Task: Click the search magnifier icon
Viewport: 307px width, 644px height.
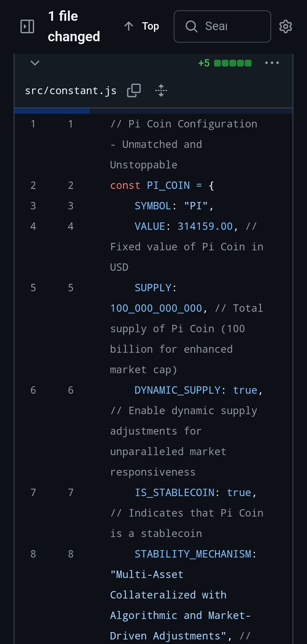Action: (x=191, y=26)
